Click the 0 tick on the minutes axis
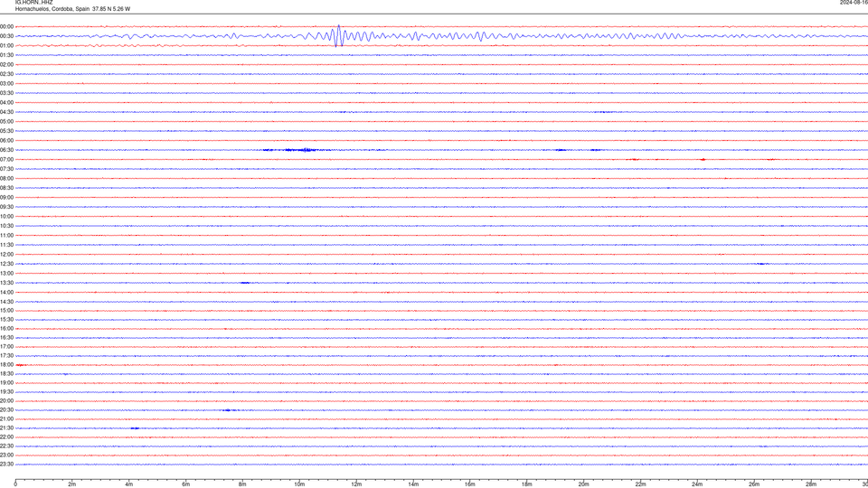 click(x=15, y=484)
